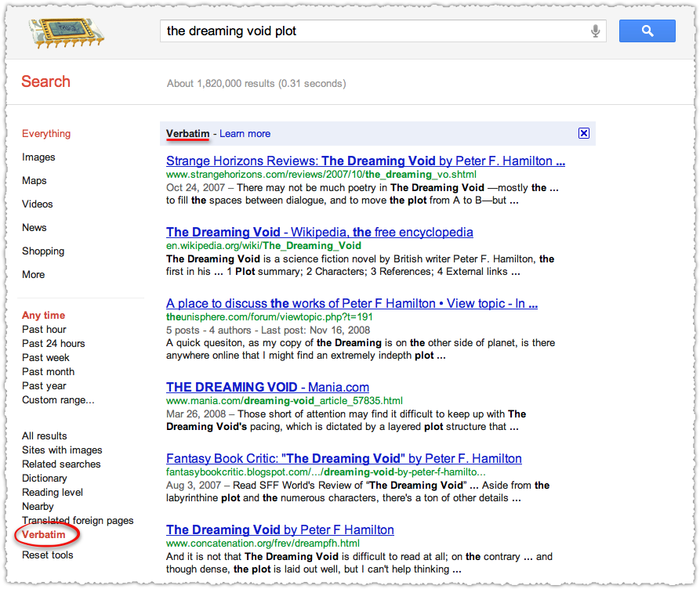Open The Dreaming Void concatenation.org result
The width and height of the screenshot is (700, 589).
(280, 529)
